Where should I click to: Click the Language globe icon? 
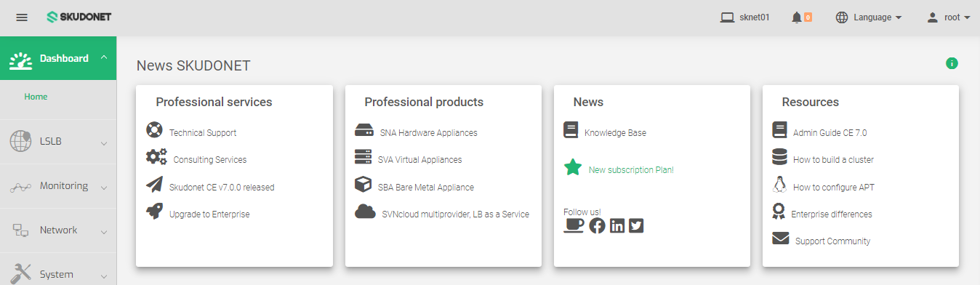tap(842, 17)
